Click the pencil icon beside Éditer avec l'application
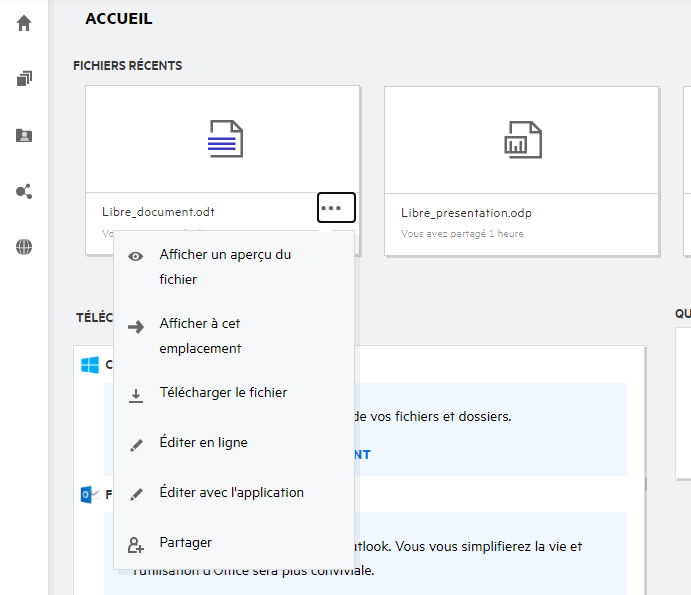Viewport: 691px width, 595px height. point(136,494)
